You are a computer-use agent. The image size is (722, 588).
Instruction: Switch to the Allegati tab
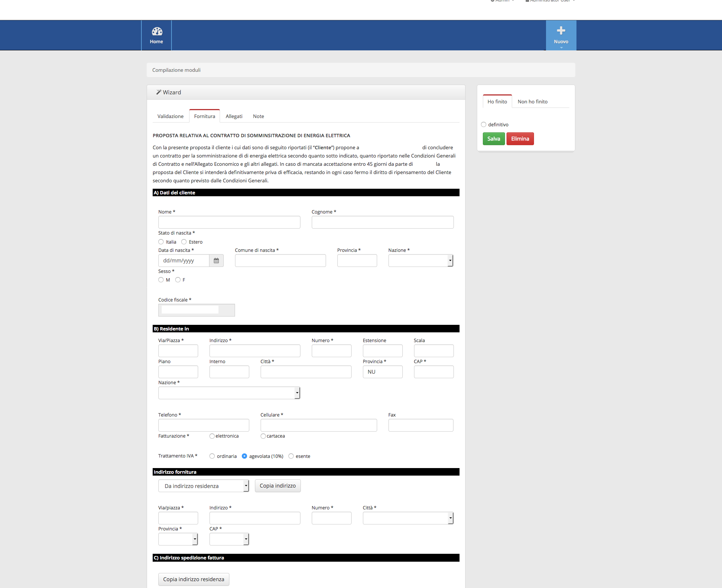234,116
